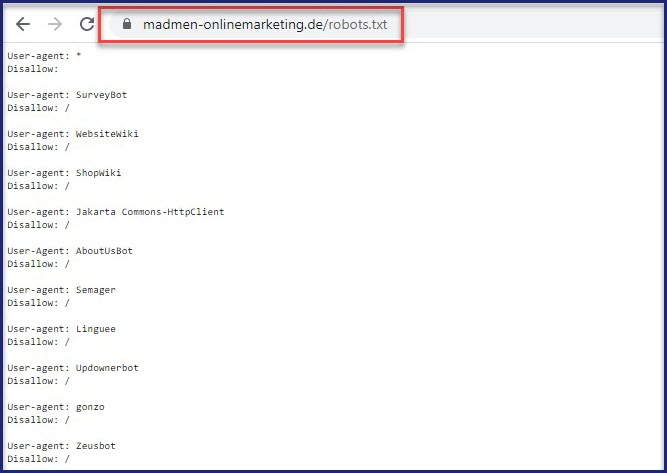The image size is (667, 473).
Task: Select the Disallow line below WebsiteWiki
Action: tap(38, 147)
